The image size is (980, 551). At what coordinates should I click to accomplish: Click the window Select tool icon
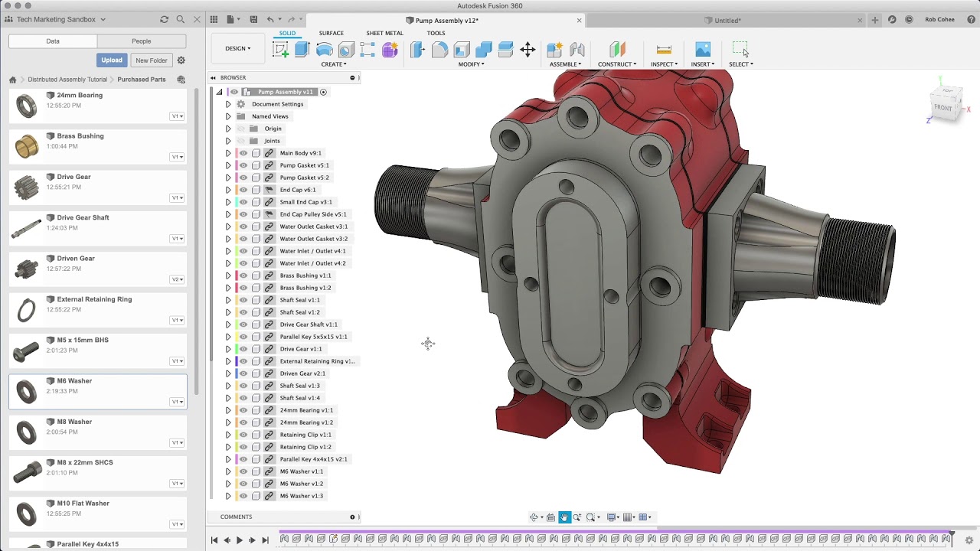(740, 50)
